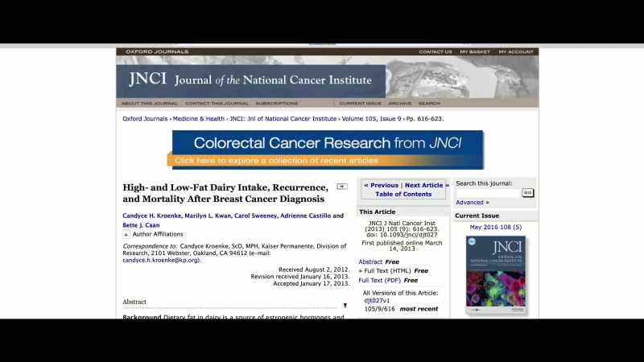
Task: Open My Account
Action: point(516,51)
